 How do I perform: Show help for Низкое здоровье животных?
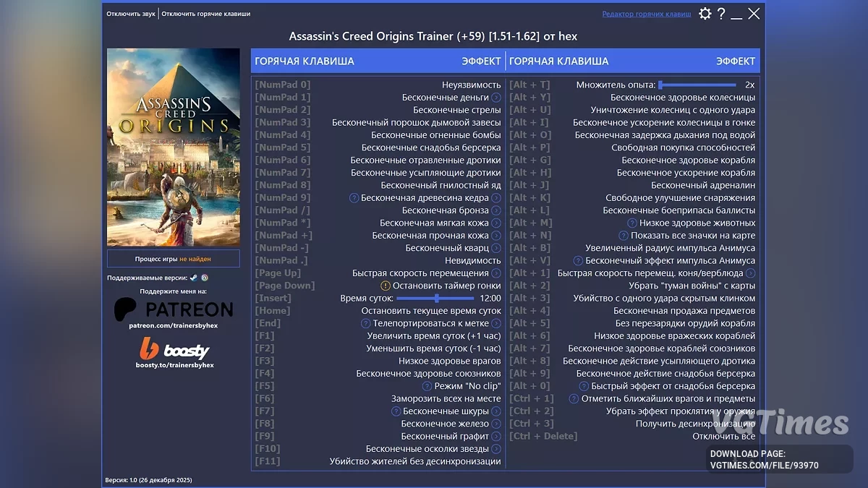point(633,223)
